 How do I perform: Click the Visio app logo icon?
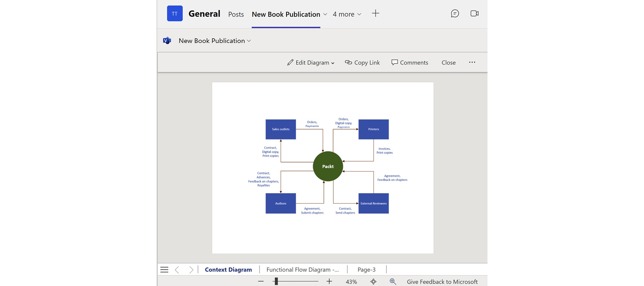(x=167, y=41)
